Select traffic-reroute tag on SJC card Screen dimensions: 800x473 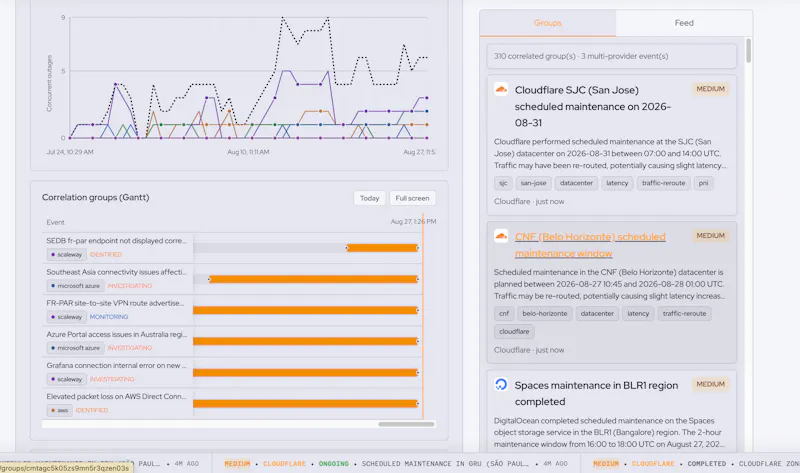point(663,183)
